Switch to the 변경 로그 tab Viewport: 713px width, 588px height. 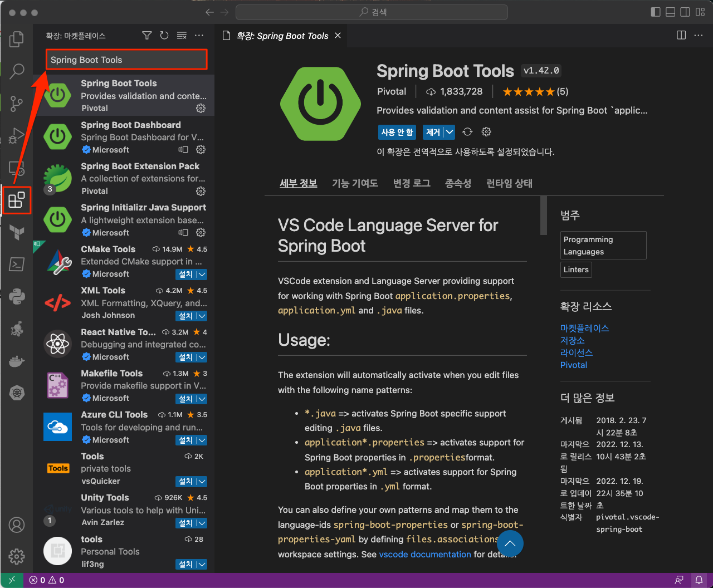click(411, 183)
